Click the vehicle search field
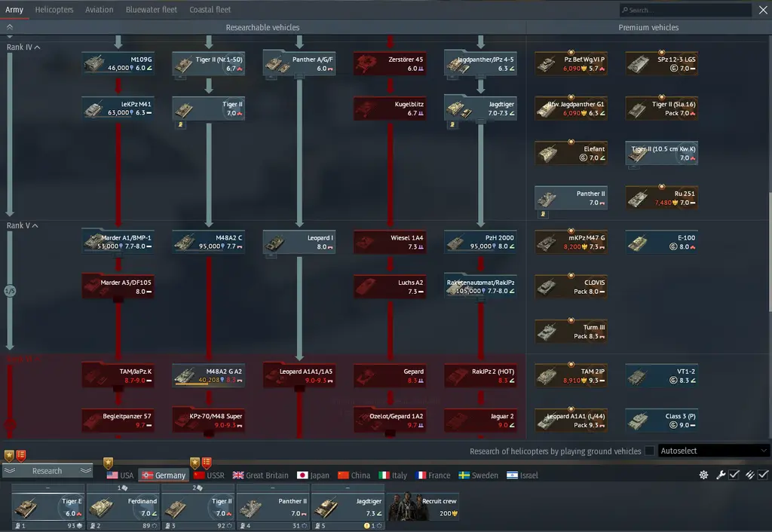The image size is (772, 532). point(688,10)
